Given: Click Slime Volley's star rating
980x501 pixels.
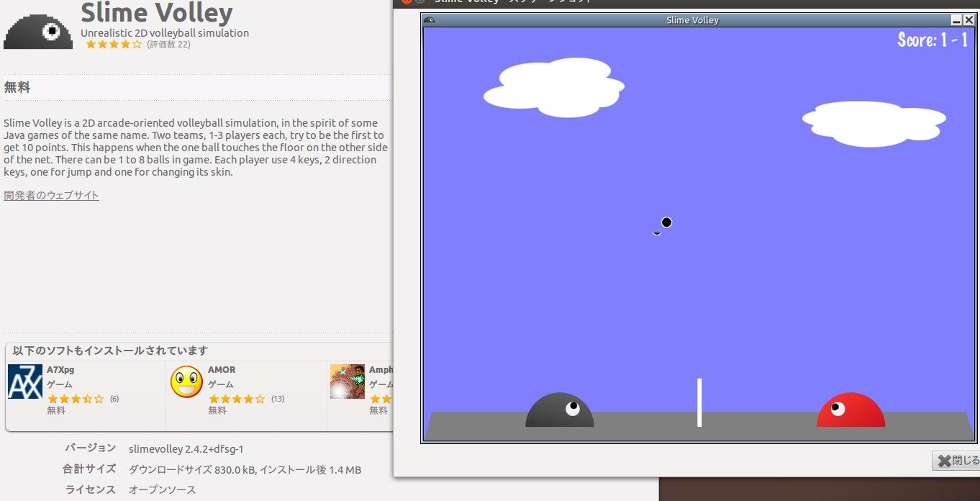Looking at the screenshot, I should tap(114, 45).
